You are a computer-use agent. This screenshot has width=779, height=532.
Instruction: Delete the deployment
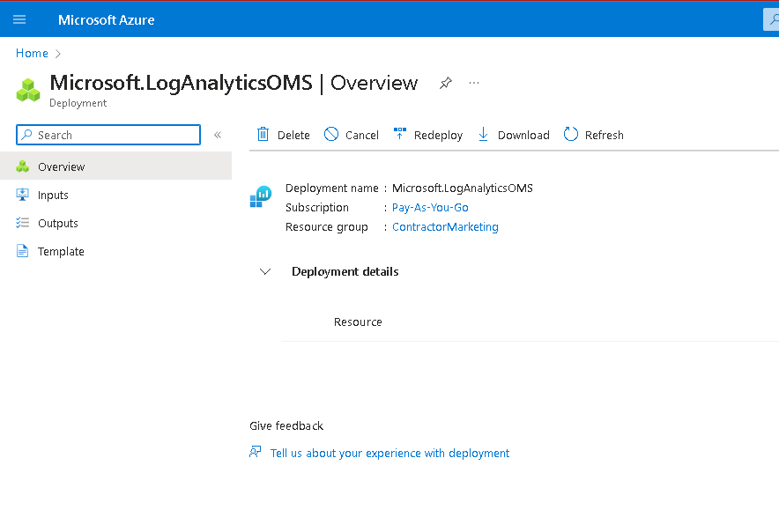click(283, 135)
